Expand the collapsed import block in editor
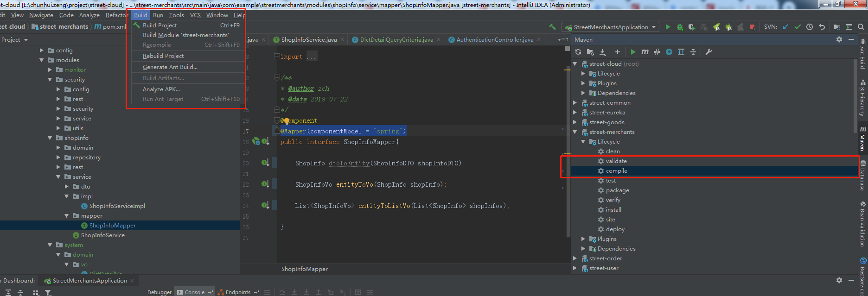 click(x=277, y=57)
